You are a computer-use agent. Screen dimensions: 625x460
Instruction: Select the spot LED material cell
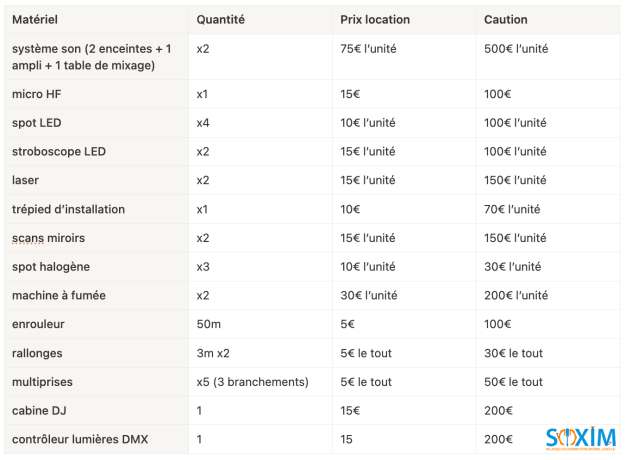tap(38, 123)
